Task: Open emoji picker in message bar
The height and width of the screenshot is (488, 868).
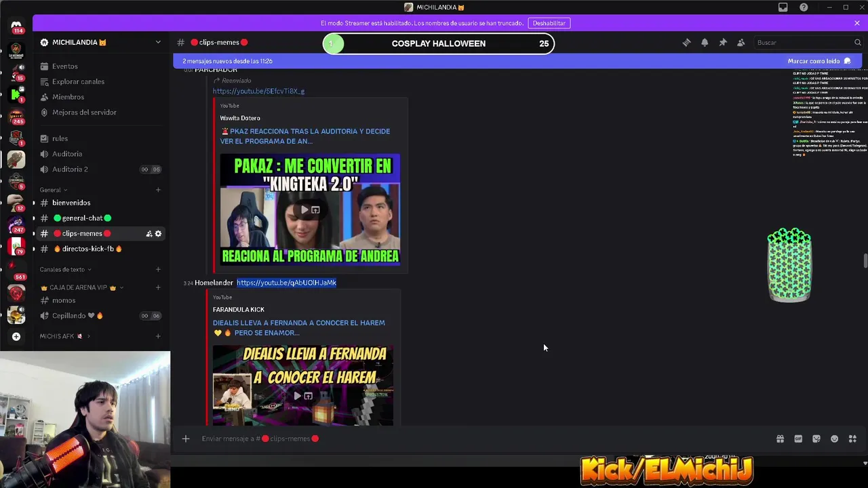Action: [835, 439]
